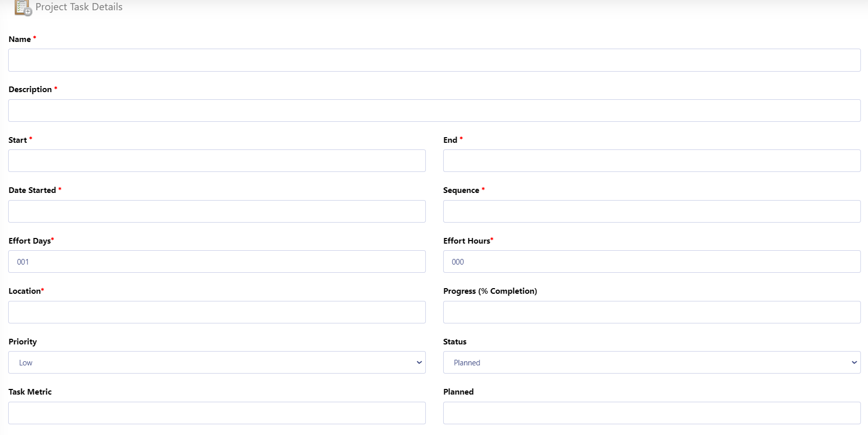Click the Progress (% Completion) label
The image size is (868, 435).
tap(490, 291)
